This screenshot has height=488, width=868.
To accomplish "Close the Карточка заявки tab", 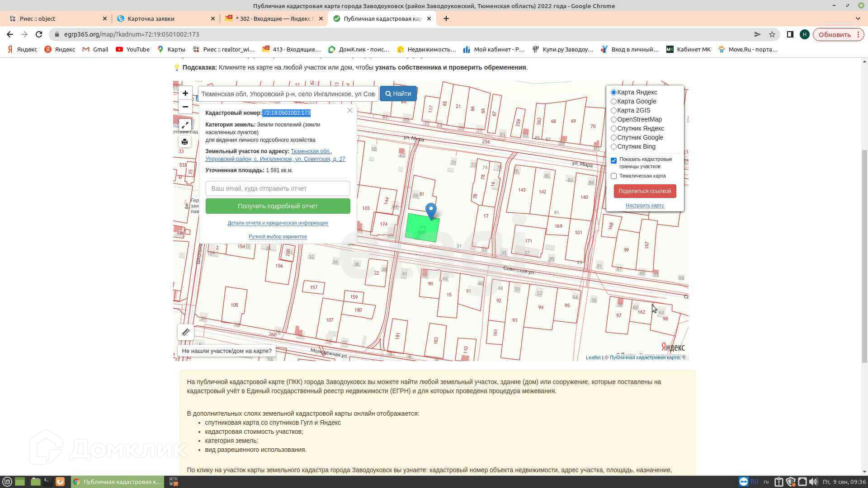I will click(213, 19).
